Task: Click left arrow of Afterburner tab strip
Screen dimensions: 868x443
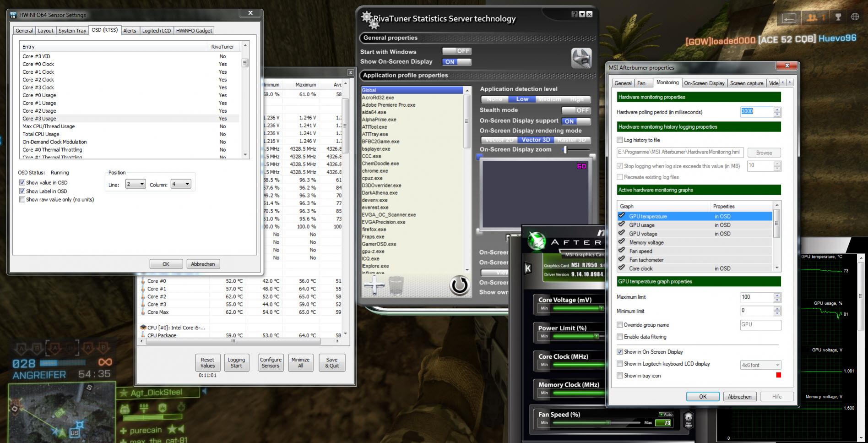Action: 783,82
